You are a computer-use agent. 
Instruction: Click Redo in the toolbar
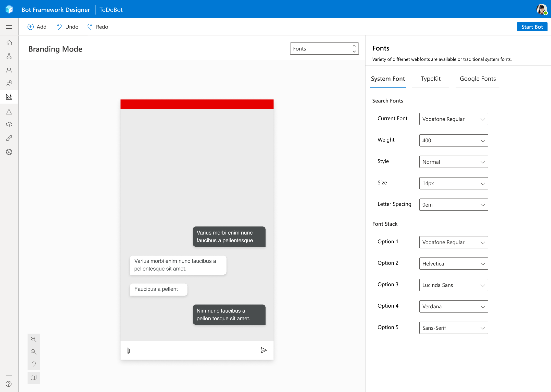pos(98,27)
